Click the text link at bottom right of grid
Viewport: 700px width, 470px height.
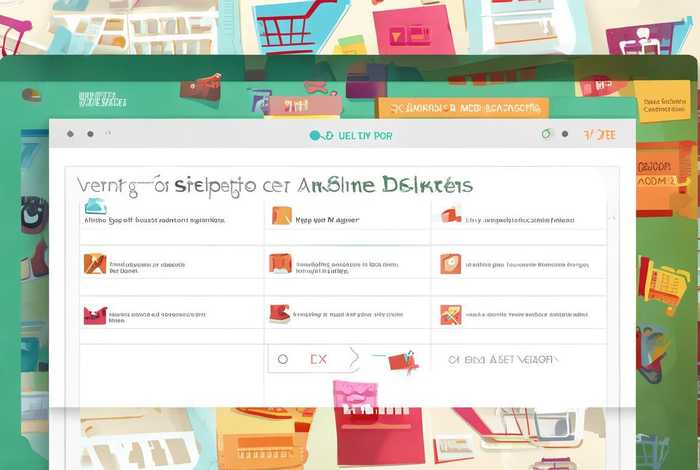point(495,359)
